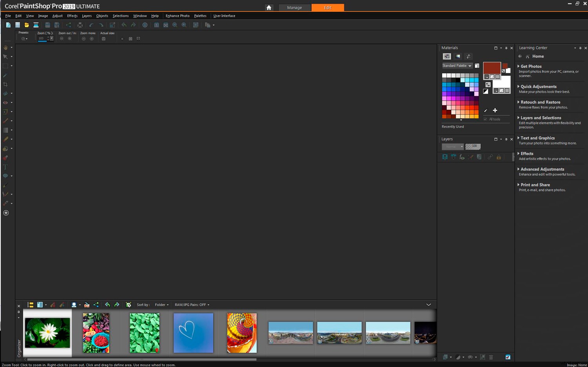This screenshot has height=367, width=588.
Task: Pin the Learning Center panel open
Action: [x=580, y=48]
